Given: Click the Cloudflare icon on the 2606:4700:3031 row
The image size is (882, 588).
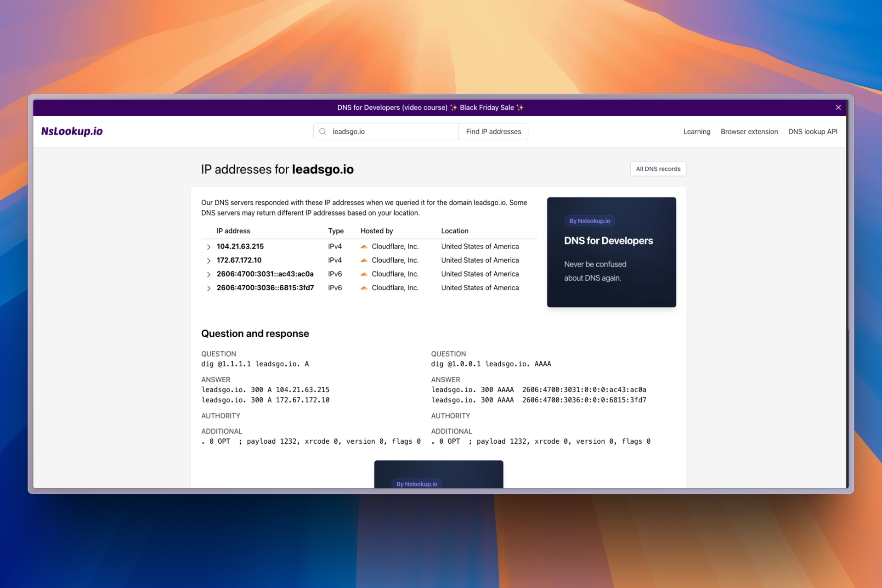Looking at the screenshot, I should [x=364, y=274].
